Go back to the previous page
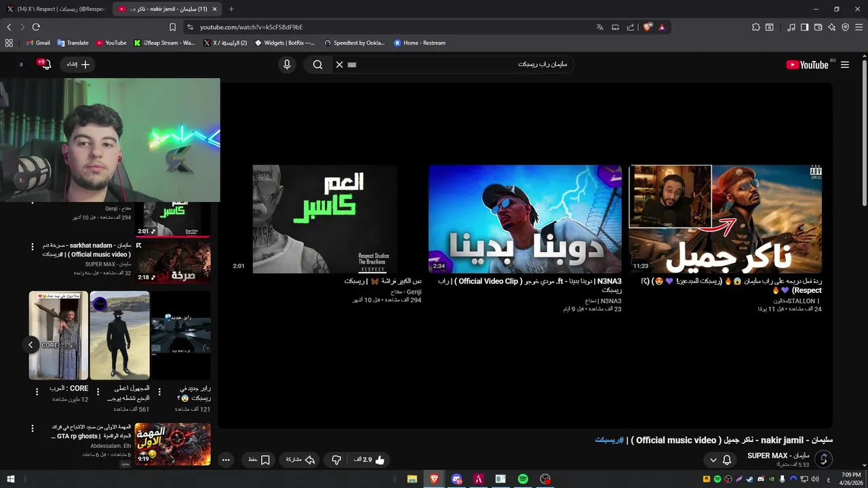 (x=9, y=27)
